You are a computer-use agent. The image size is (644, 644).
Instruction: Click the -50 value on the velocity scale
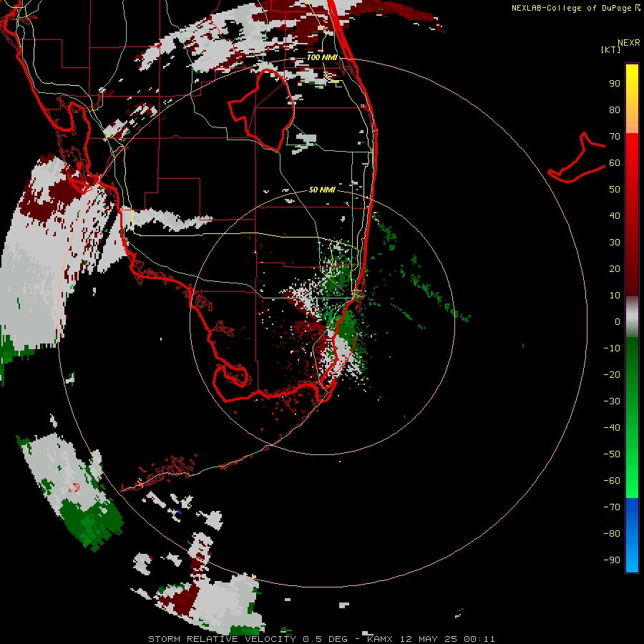612,454
